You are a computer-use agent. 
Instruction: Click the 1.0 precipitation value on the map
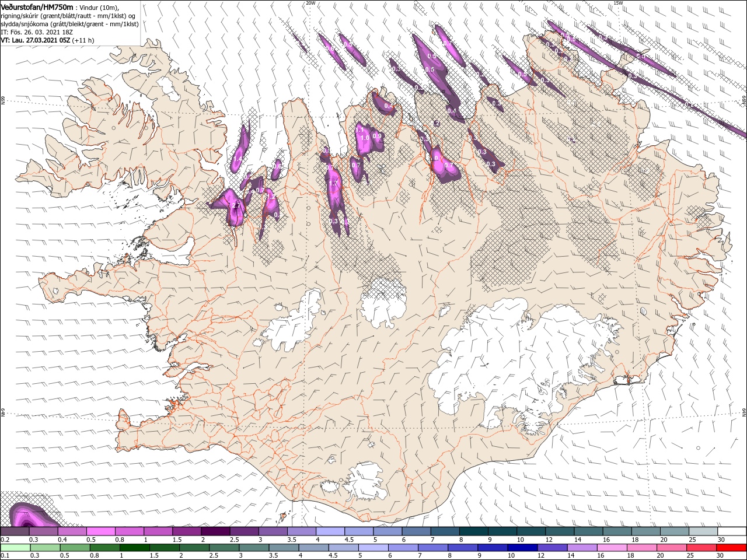click(x=366, y=138)
